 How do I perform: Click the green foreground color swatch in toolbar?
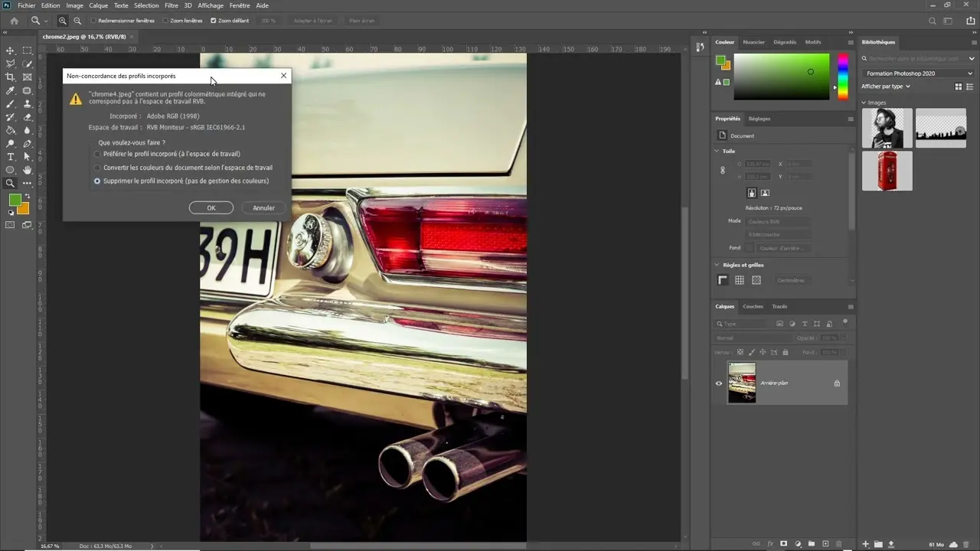pyautogui.click(x=15, y=200)
